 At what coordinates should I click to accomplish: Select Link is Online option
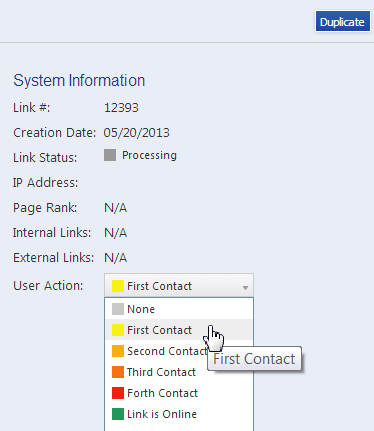click(179, 414)
